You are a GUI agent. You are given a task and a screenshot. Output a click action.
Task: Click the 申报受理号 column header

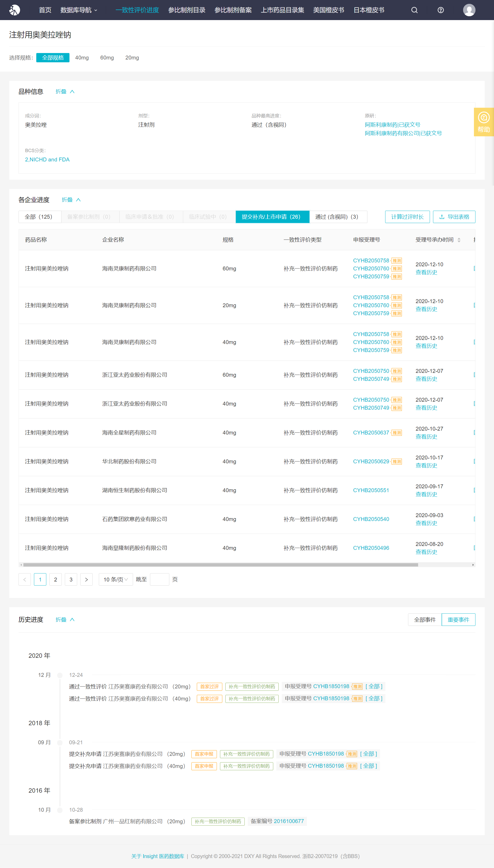(x=366, y=240)
